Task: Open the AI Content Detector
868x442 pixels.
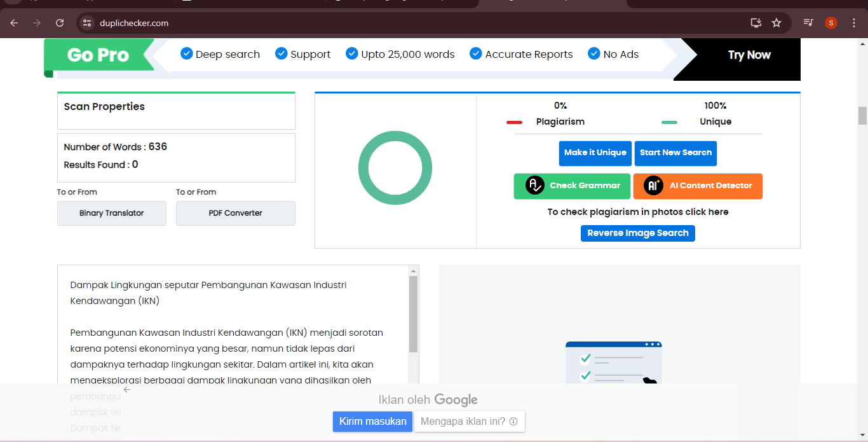Action: point(698,186)
